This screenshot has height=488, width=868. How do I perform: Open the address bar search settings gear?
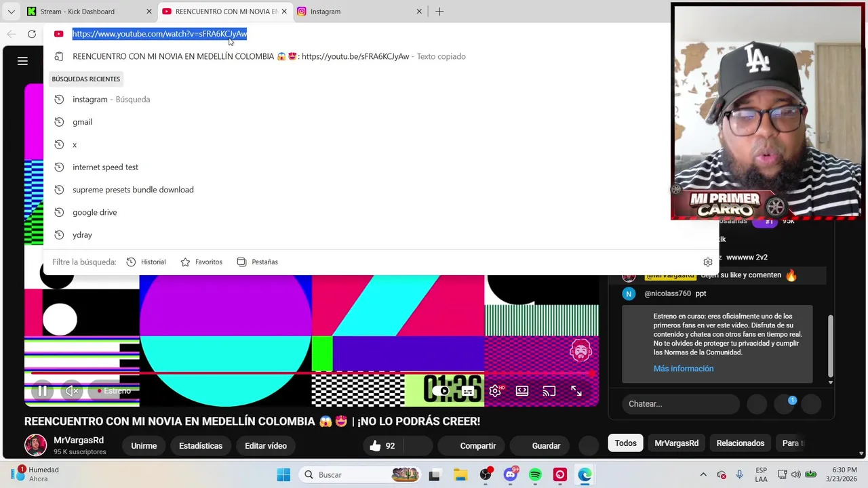coord(707,262)
